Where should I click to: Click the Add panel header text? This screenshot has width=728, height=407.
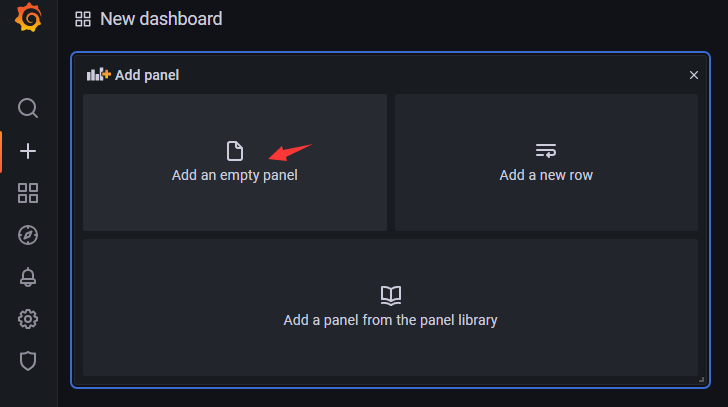coord(147,75)
